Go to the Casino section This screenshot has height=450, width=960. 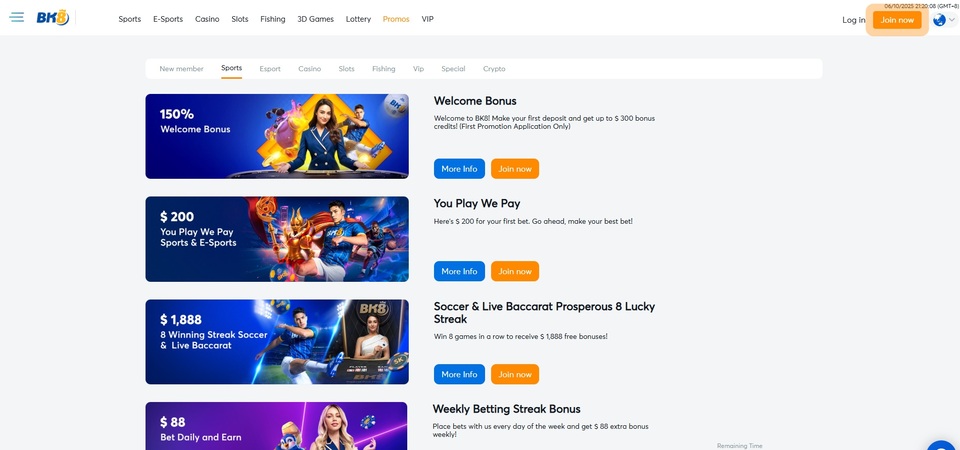click(x=207, y=19)
